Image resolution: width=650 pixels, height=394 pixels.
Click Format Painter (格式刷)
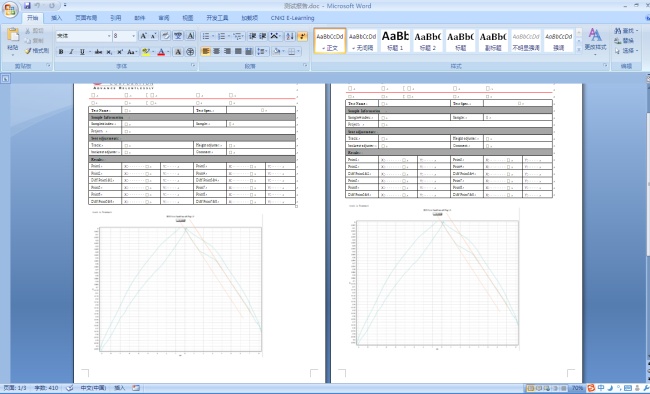pos(36,51)
